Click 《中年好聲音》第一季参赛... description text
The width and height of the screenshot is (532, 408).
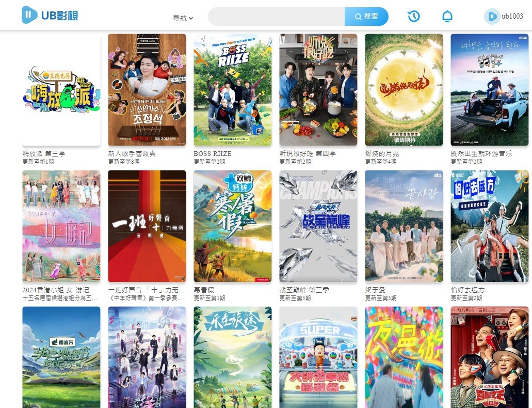146,299
